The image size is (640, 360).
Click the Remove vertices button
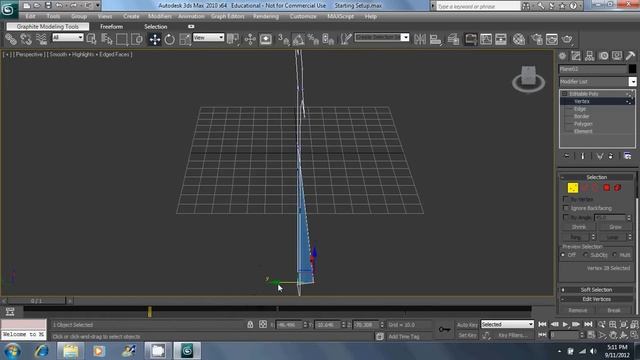[578, 310]
